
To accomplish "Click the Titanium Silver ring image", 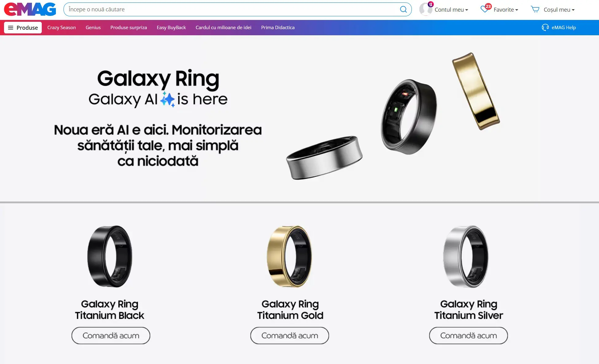I will pyautogui.click(x=466, y=256).
